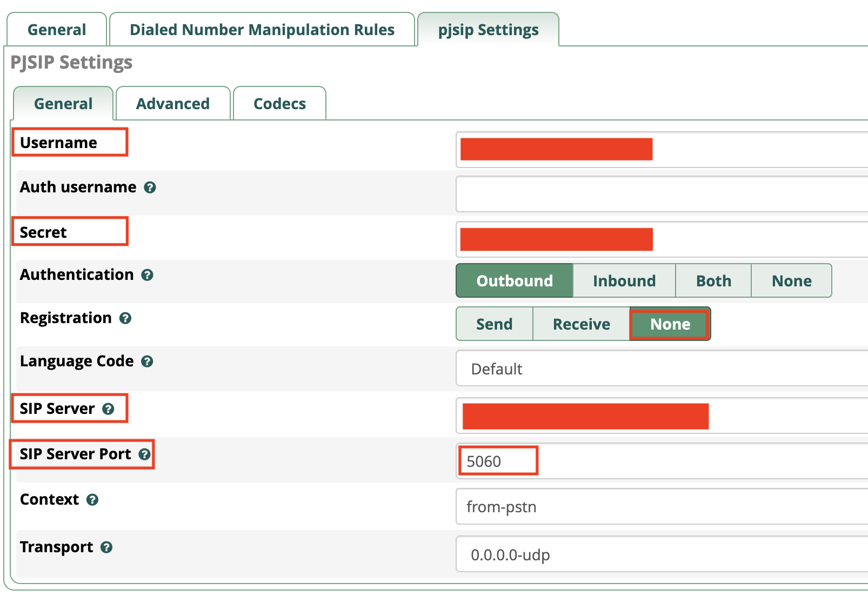Switch to Dialed Number Manipulation Rules tab
The width and height of the screenshot is (868, 603).
262,30
